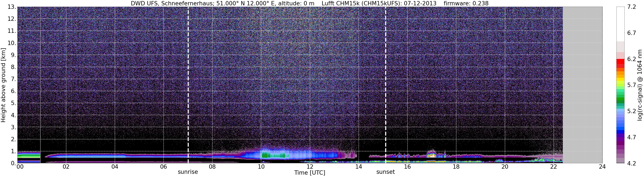This screenshot has width=644, height=177.
Task: Click the date '07-12-2013' in the title
Action: click(x=420, y=3)
